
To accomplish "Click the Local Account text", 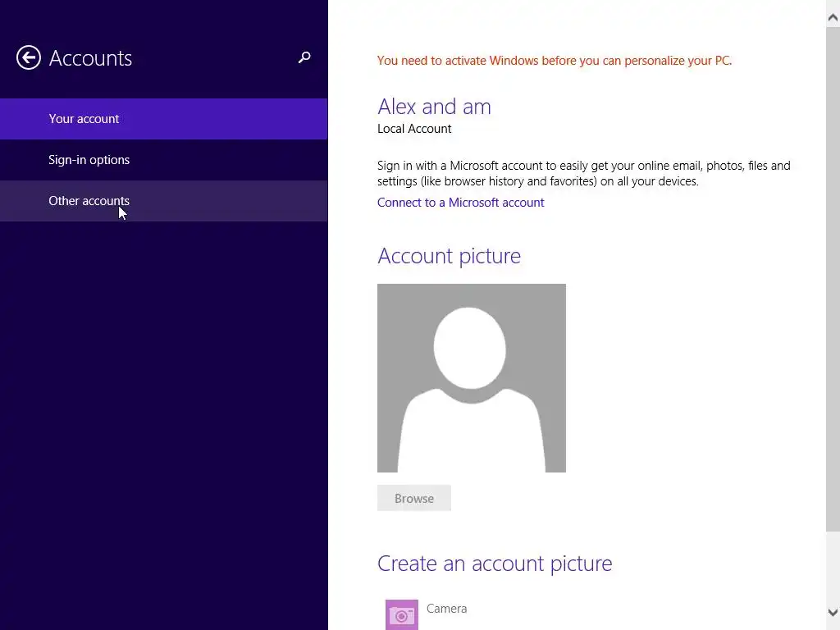I will coord(414,129).
